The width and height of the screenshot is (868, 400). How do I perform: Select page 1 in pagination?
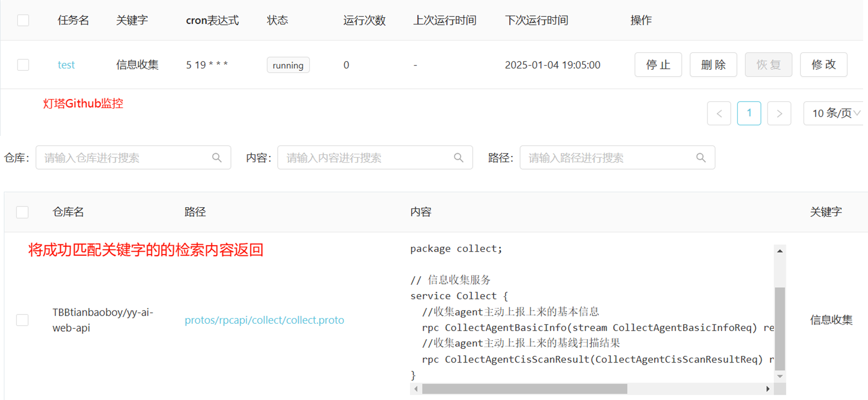[749, 113]
